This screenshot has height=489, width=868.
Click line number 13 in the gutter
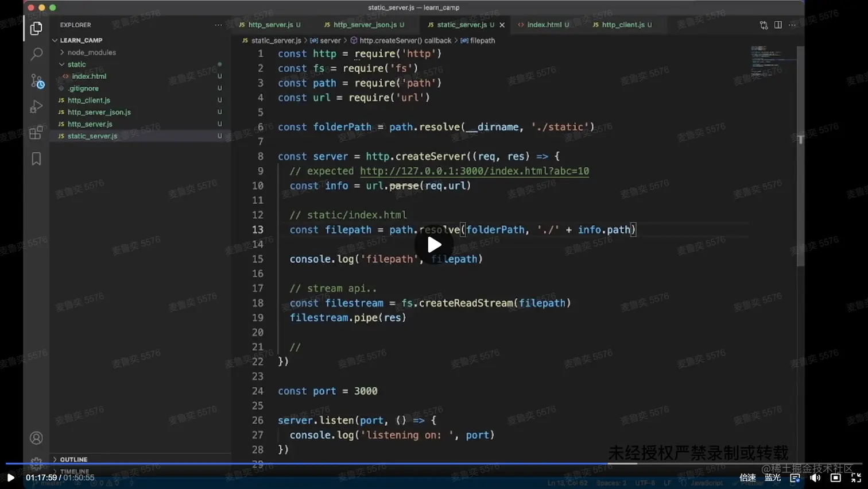pyautogui.click(x=257, y=230)
